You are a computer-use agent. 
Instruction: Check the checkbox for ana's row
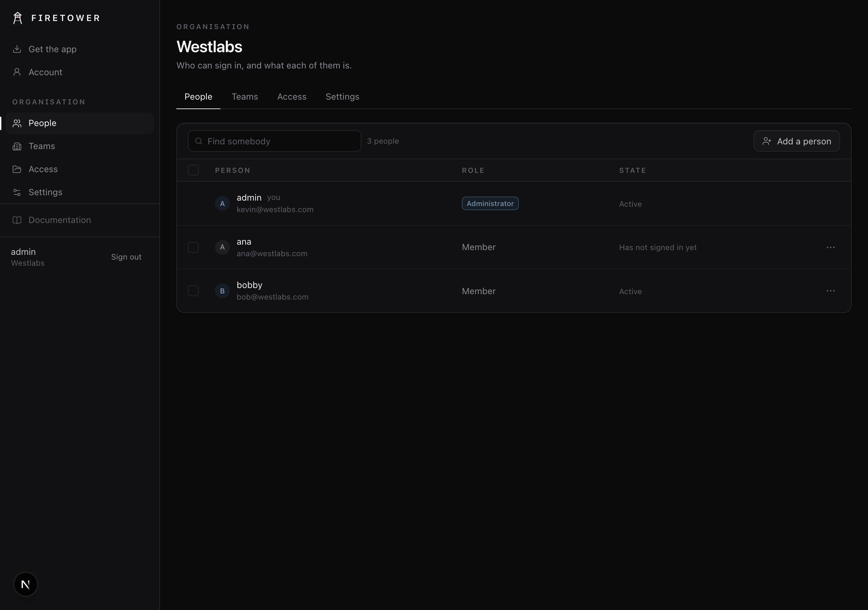(x=193, y=247)
